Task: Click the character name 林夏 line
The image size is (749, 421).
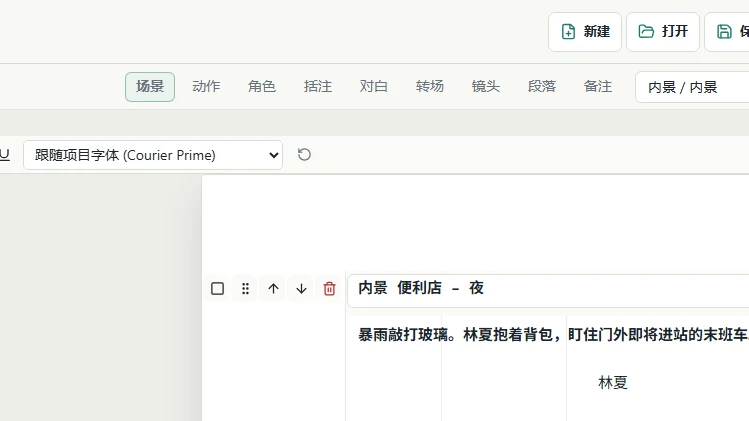Action: pyautogui.click(x=613, y=382)
